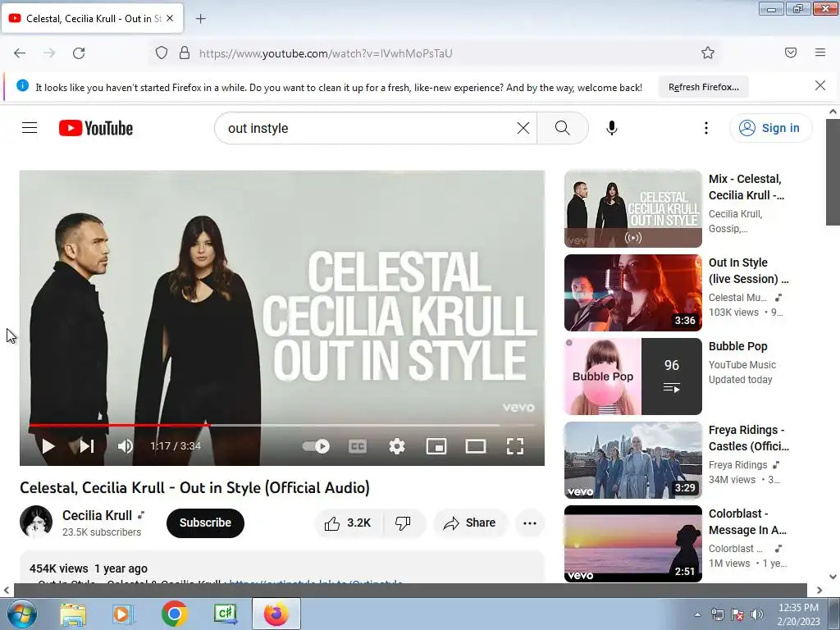The image size is (840, 630).
Task: Click Sign in button
Action: [x=770, y=128]
